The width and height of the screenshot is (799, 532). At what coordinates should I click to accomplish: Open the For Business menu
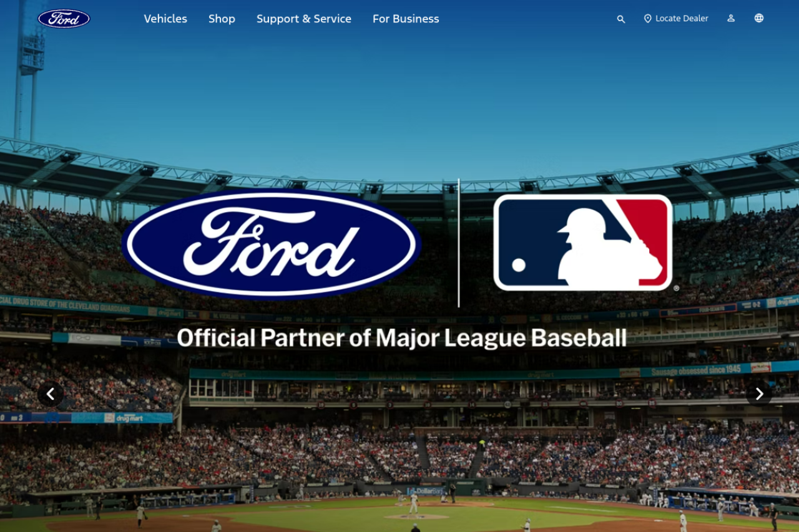[406, 19]
